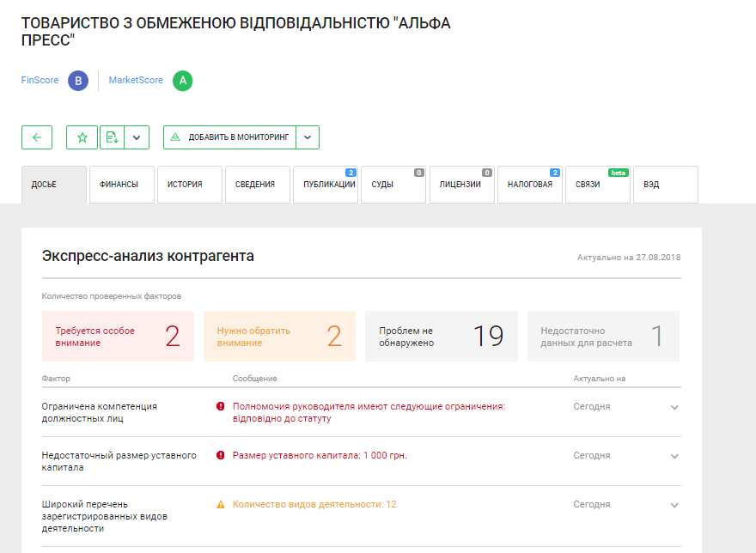Screen dimensions: 756x553
Task: Click the Экспресс-анализ контрагента heading
Action: pos(148,256)
